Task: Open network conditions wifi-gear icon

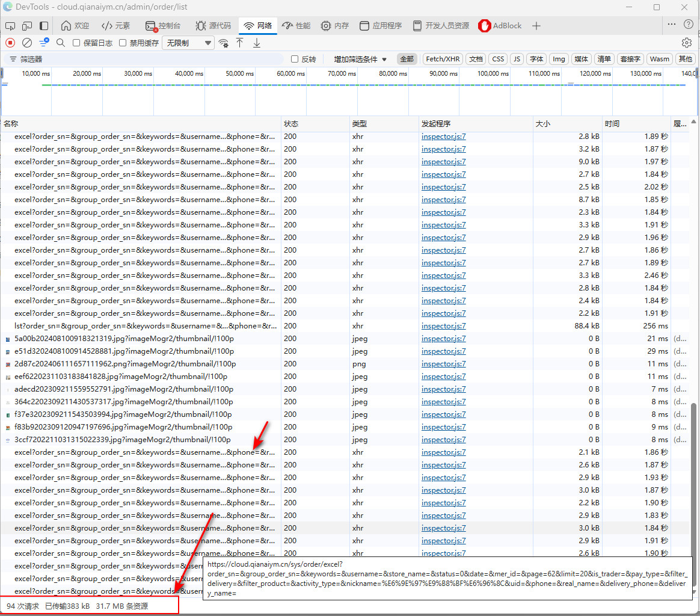Action: (x=224, y=43)
